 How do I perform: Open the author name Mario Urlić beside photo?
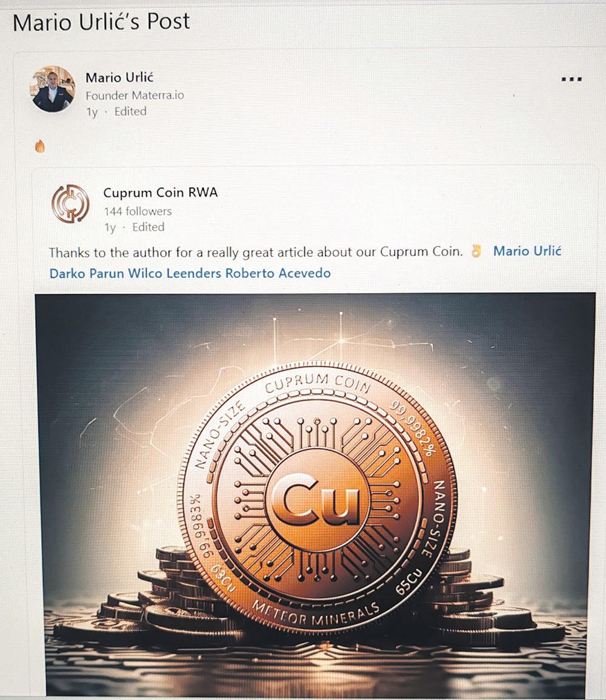click(119, 78)
